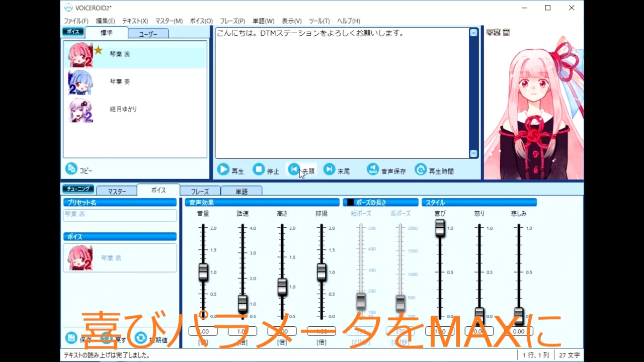The image size is (644, 362).
Task: Check playback time via 再生時間 icon
Action: (x=421, y=170)
